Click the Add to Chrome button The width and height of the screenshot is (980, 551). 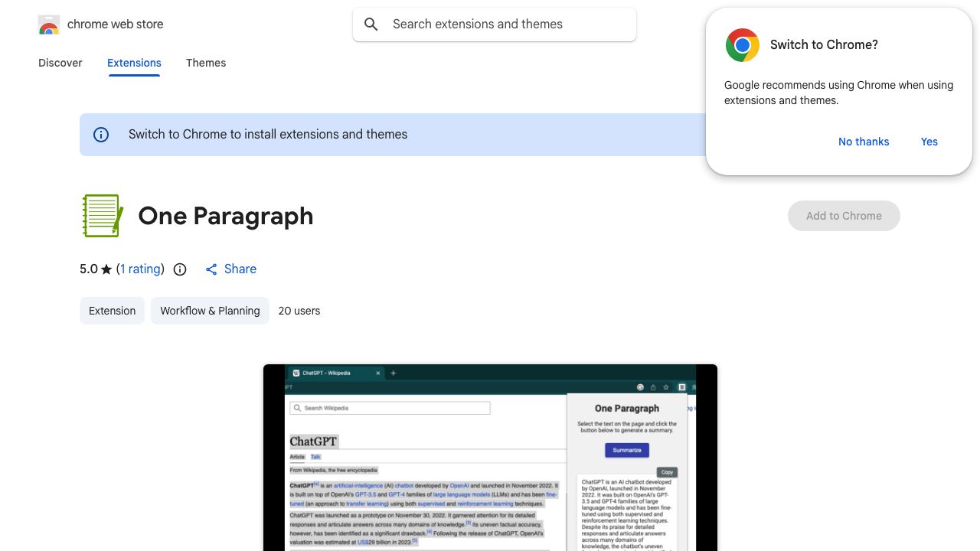tap(844, 216)
